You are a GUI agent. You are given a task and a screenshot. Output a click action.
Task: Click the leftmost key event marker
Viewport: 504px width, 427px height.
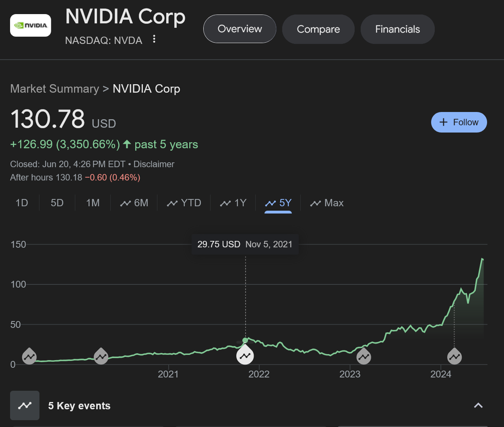click(29, 356)
